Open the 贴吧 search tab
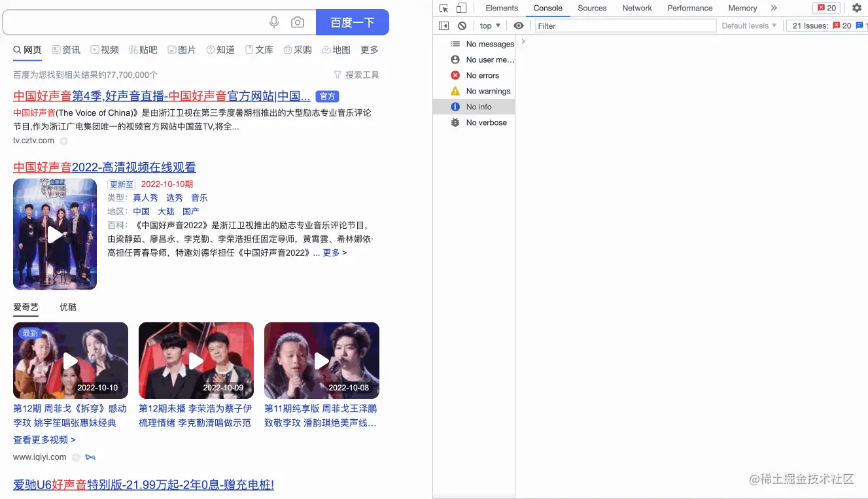 (x=143, y=50)
